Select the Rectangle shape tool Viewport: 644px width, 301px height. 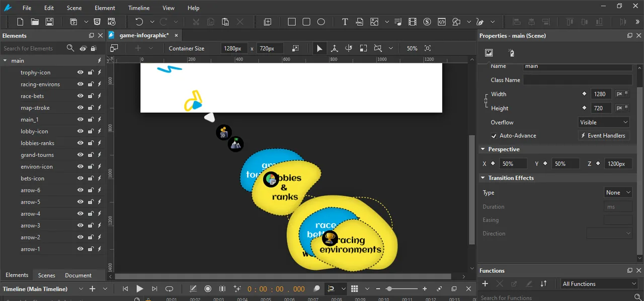tap(292, 22)
